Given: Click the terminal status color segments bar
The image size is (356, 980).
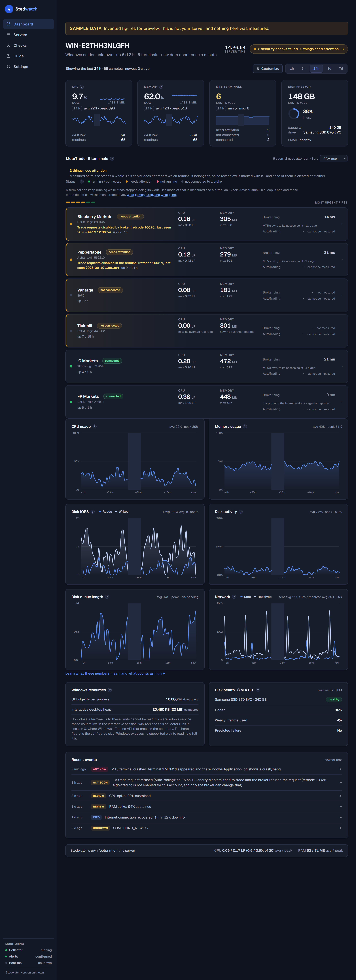Looking at the screenshot, I should [x=81, y=202].
